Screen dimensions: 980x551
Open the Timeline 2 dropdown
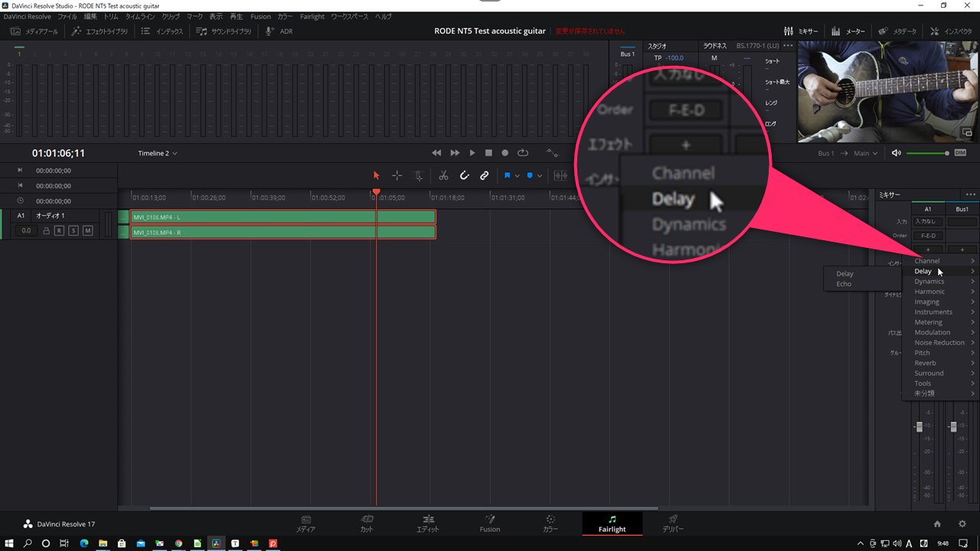158,153
